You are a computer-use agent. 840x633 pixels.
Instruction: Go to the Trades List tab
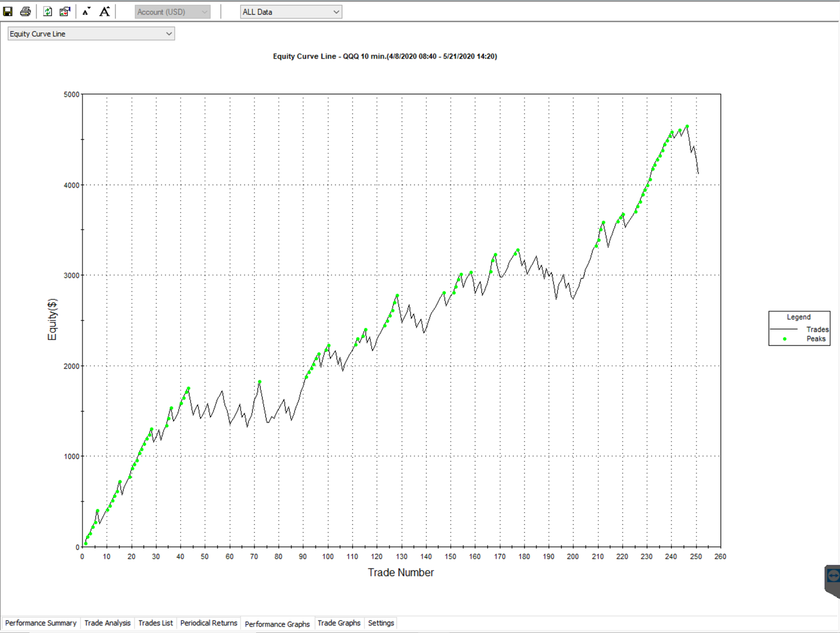coord(155,623)
